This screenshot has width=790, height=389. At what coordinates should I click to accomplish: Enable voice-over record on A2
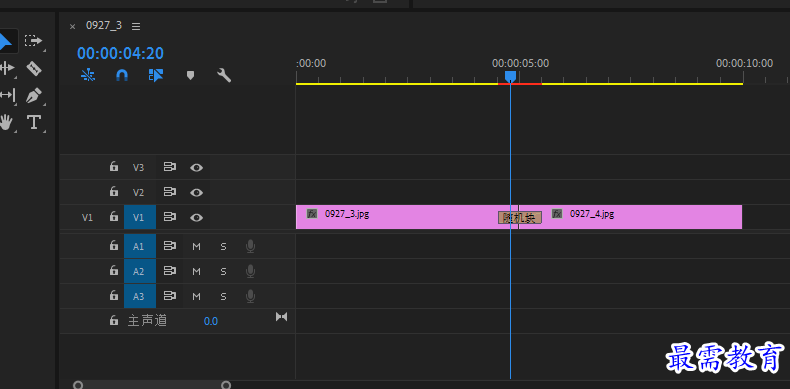coord(250,272)
